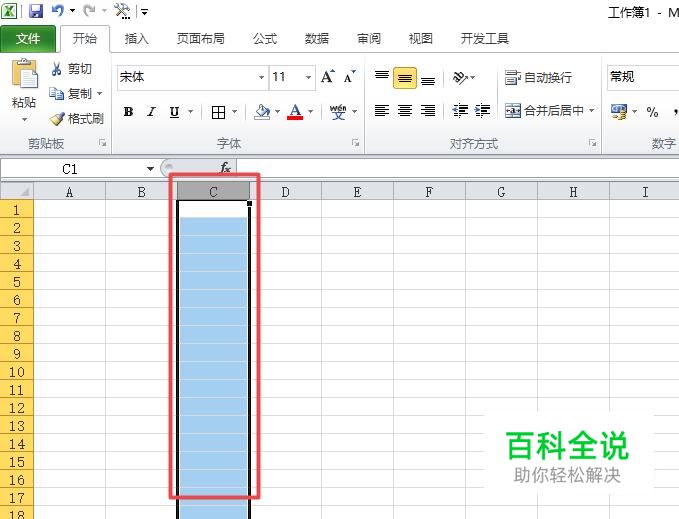Click the percent style icon

click(x=652, y=112)
